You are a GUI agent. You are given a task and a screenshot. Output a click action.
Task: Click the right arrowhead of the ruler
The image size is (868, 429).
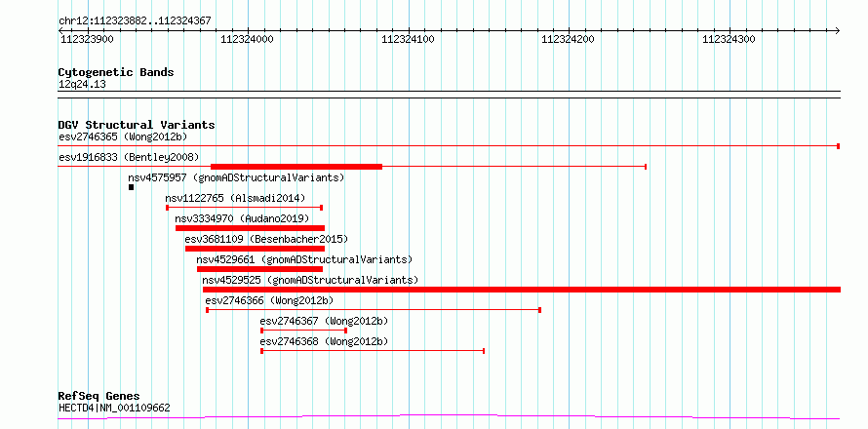837,30
